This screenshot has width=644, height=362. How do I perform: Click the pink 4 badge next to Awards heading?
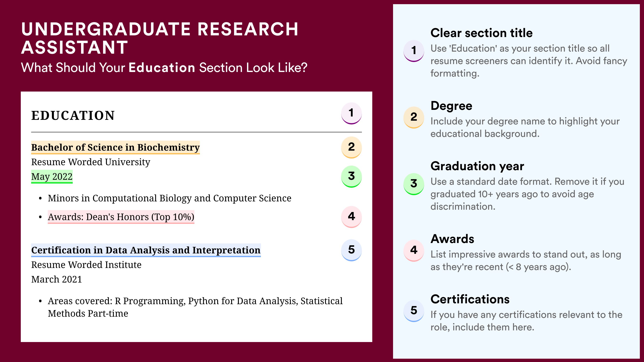[413, 251]
